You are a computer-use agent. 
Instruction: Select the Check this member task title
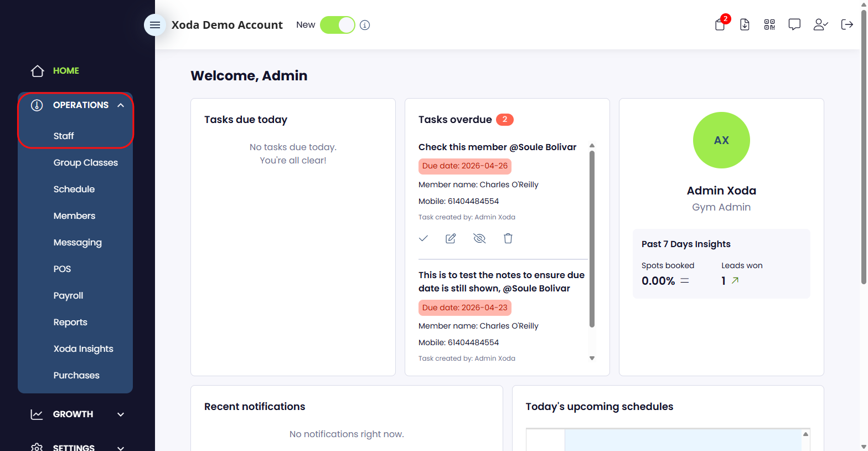point(497,147)
